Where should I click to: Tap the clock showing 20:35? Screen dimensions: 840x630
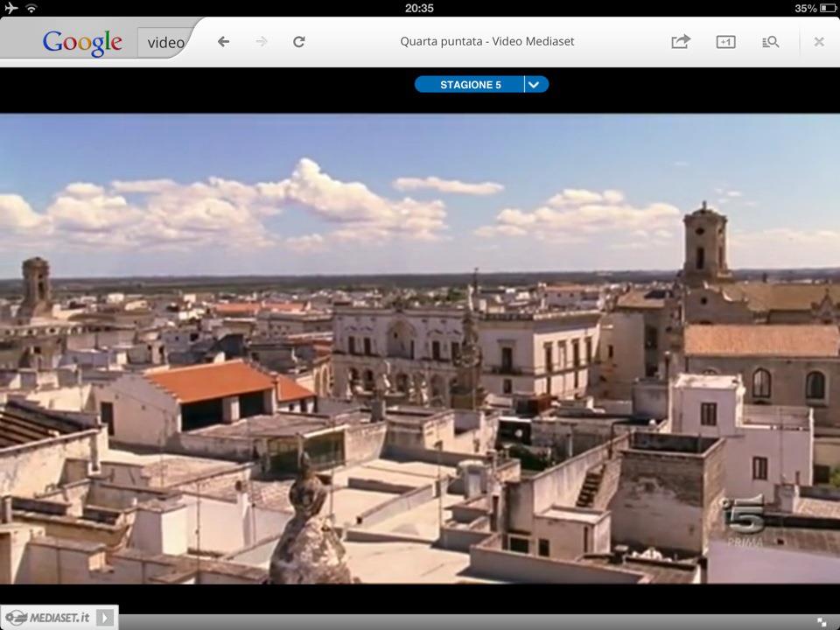click(x=419, y=8)
